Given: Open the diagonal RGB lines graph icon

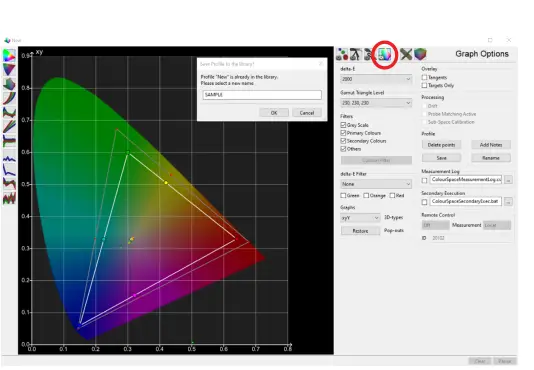Looking at the screenshot, I should (x=9, y=126).
